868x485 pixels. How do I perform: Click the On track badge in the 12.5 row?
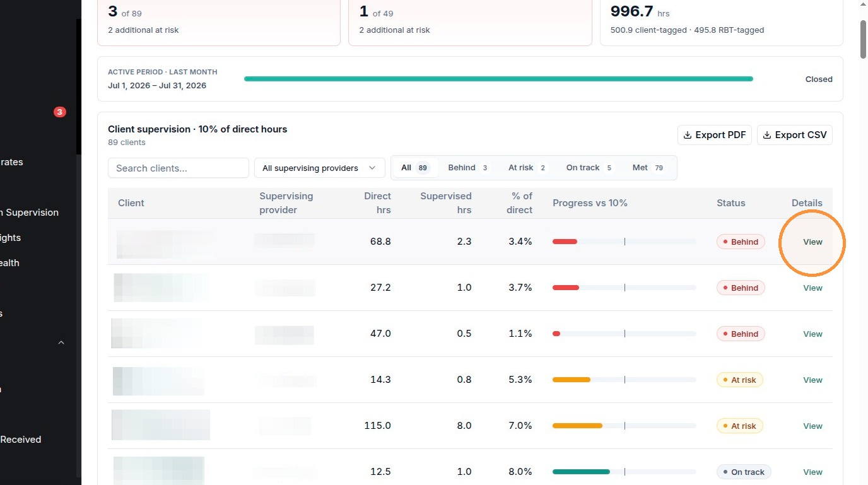tap(744, 472)
